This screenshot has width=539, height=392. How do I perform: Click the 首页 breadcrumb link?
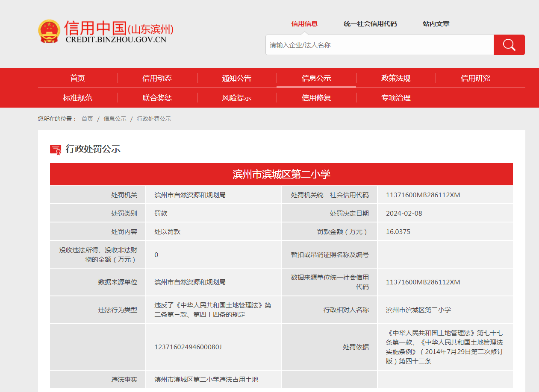pos(87,119)
